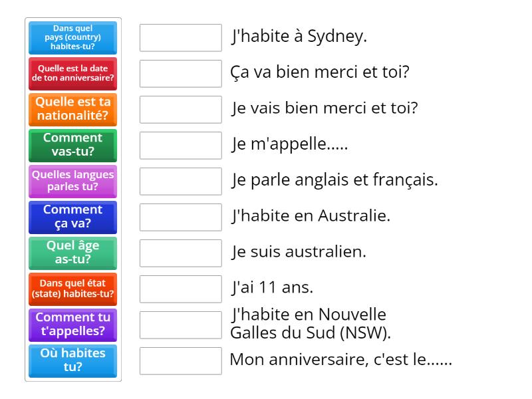Select the 'Où habites tu?' tile
Image resolution: width=532 pixels, height=399 pixels.
(72, 361)
